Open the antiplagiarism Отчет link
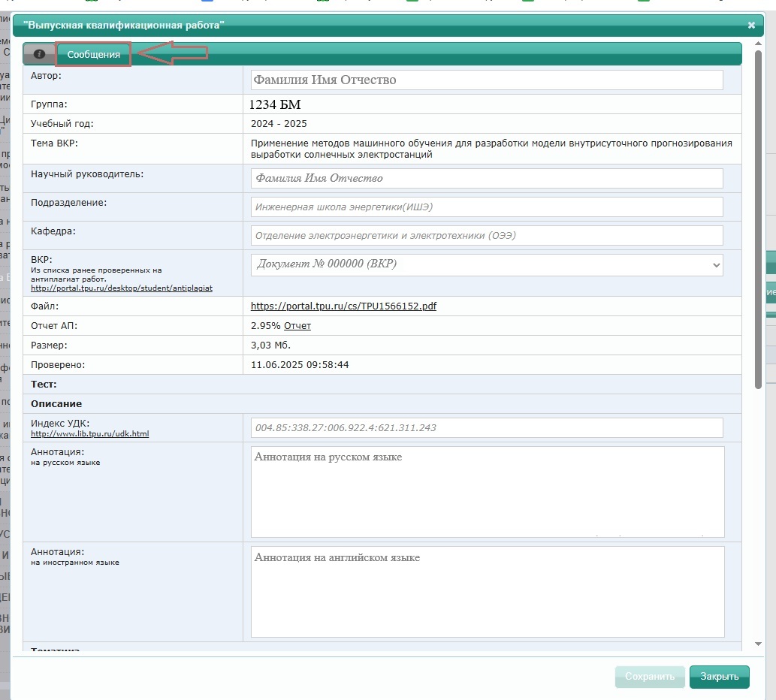 coord(297,326)
